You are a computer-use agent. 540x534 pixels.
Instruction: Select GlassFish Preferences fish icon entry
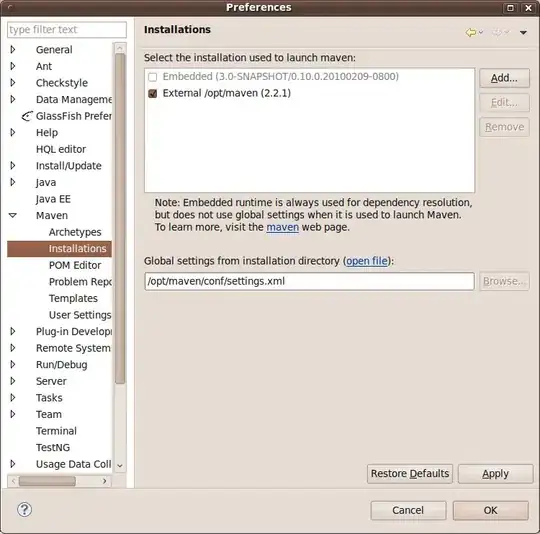27,116
